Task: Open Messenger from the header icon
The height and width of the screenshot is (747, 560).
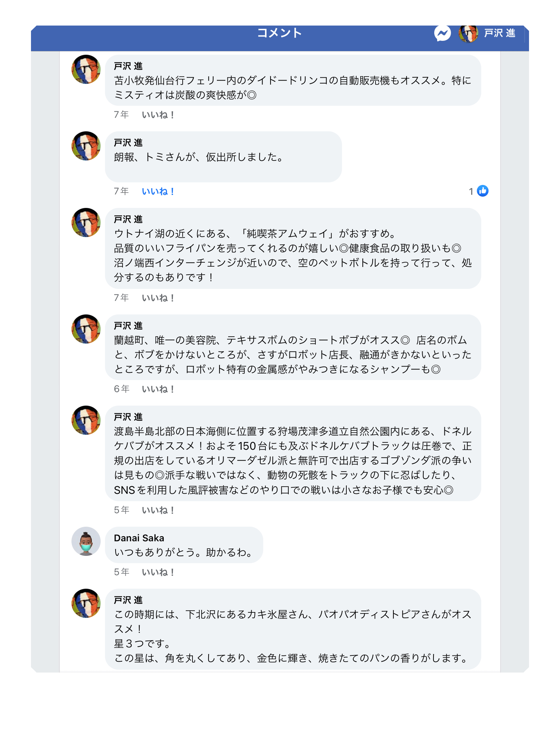Action: 442,34
